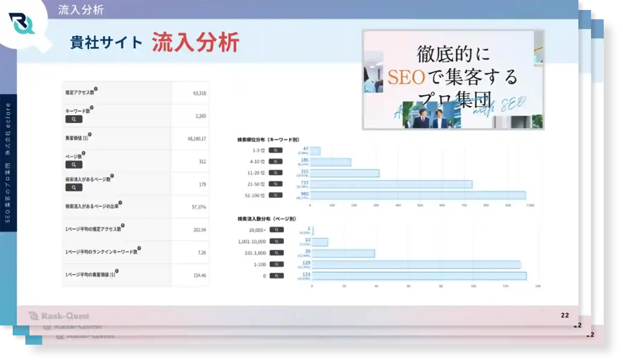Screen dimensions: 623x364
Task: Click the search icon beside 10,001+
Action: coord(276,230)
